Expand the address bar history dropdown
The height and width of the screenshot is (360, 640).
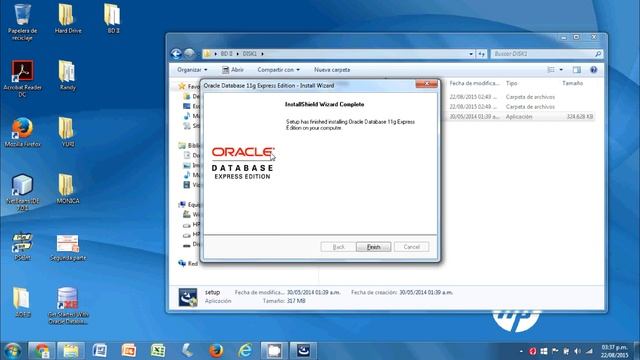pyautogui.click(x=471, y=54)
